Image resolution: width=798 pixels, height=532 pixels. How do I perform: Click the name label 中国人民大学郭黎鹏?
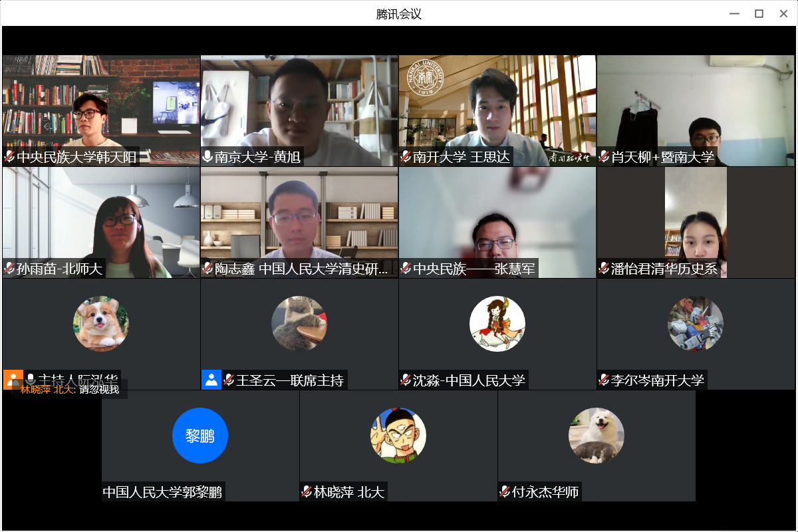(x=162, y=492)
